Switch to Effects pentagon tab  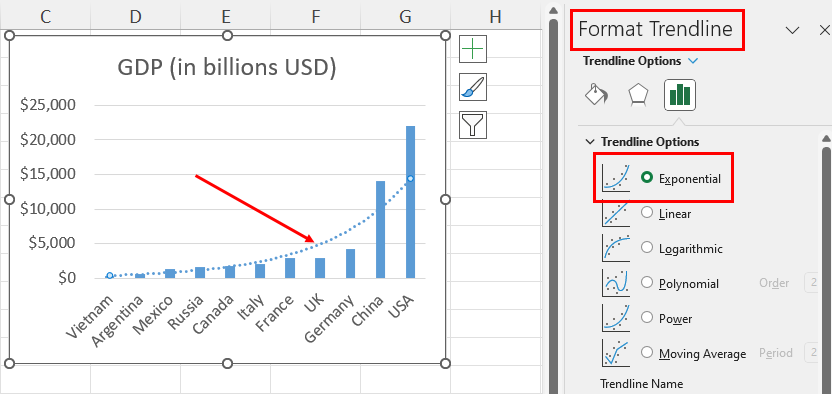638,95
